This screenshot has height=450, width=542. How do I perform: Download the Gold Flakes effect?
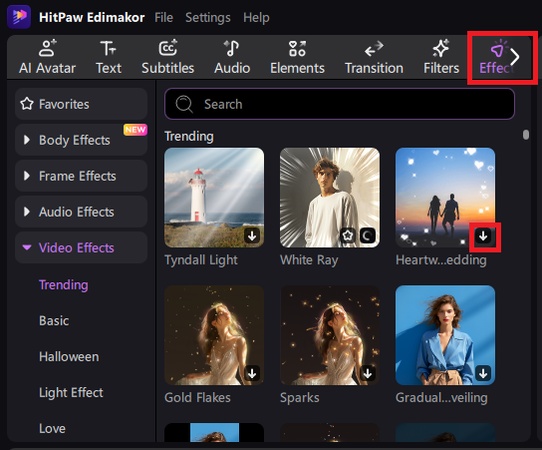click(x=252, y=373)
